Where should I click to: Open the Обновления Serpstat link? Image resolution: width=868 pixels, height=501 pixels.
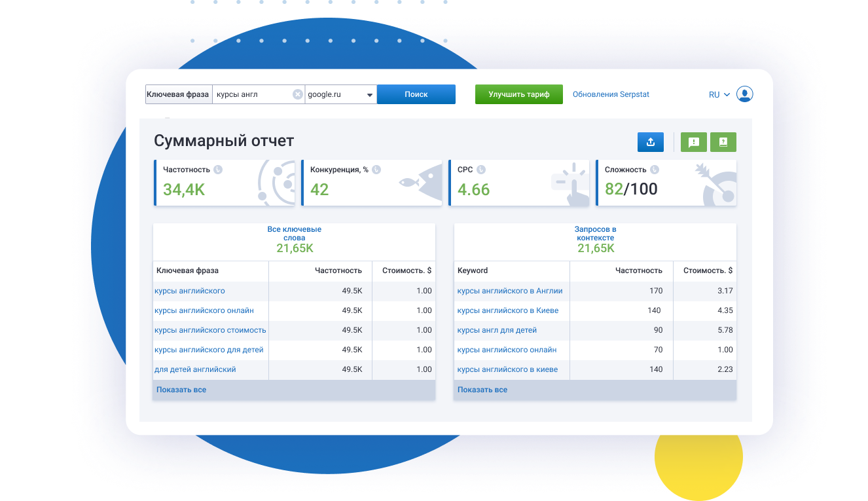click(x=610, y=94)
